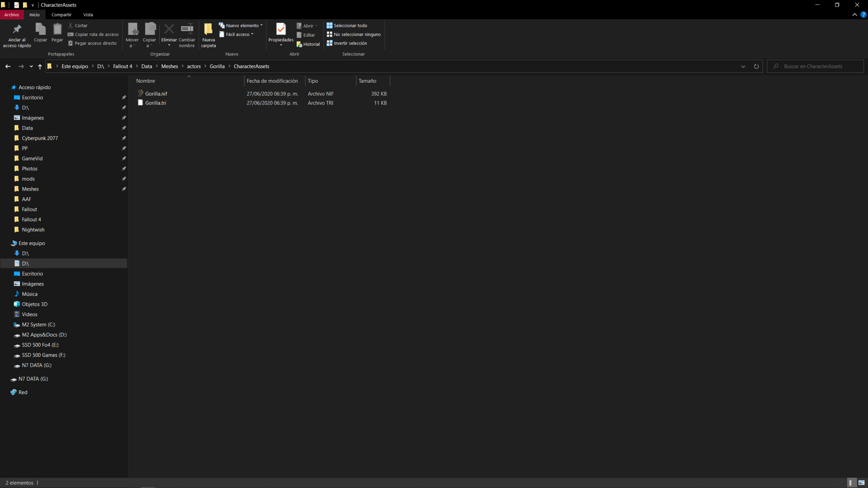Click Meshes in the breadcrumb path
868x488 pixels.
tap(170, 66)
